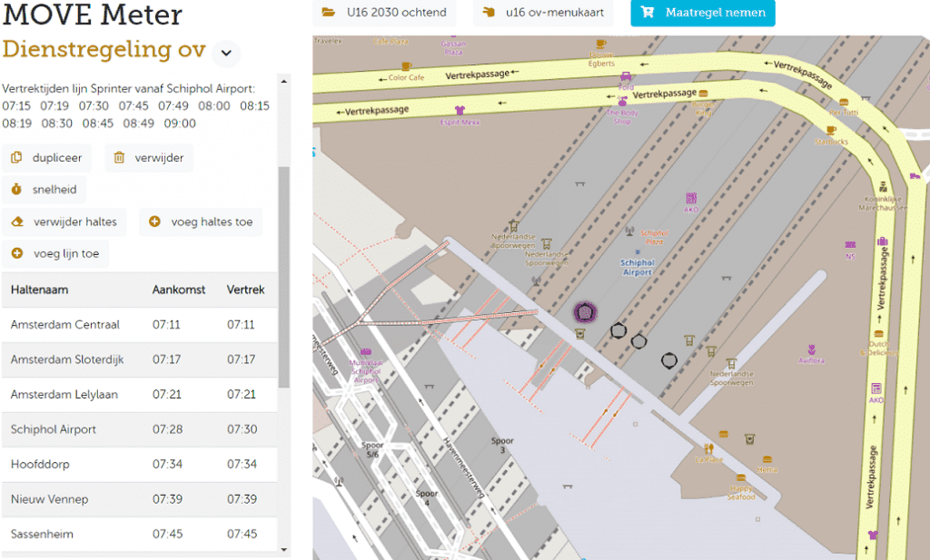Click the duplicate icon beside dupliceer
This screenshot has height=560, width=930.
pos(16,158)
